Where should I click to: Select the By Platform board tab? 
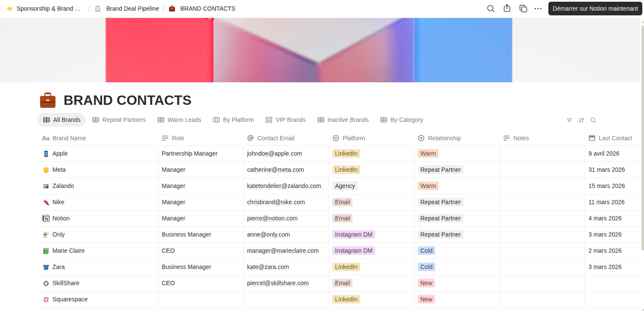[x=233, y=120]
